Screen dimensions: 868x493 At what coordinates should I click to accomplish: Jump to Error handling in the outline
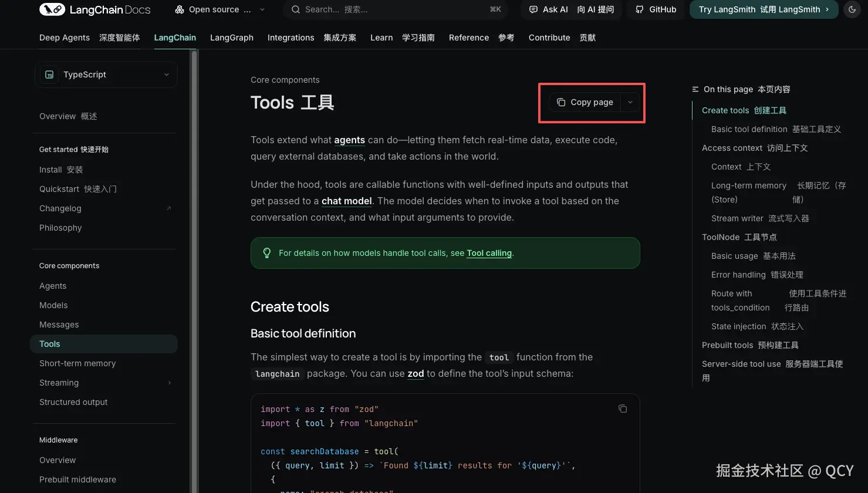click(757, 275)
